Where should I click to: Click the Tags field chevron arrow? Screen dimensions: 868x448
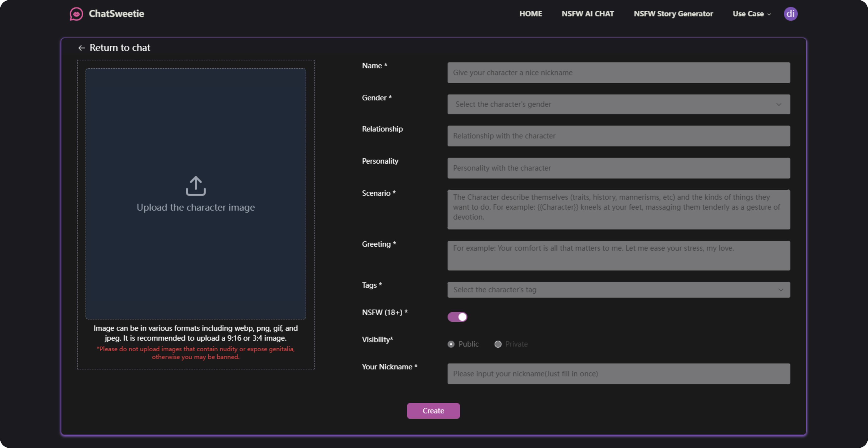click(x=780, y=290)
